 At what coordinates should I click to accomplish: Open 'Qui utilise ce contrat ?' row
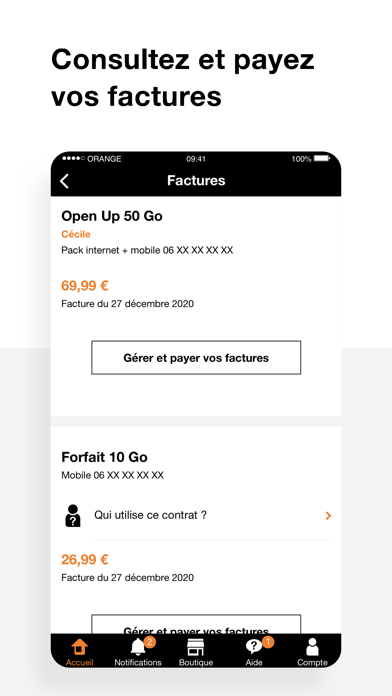coord(196,516)
